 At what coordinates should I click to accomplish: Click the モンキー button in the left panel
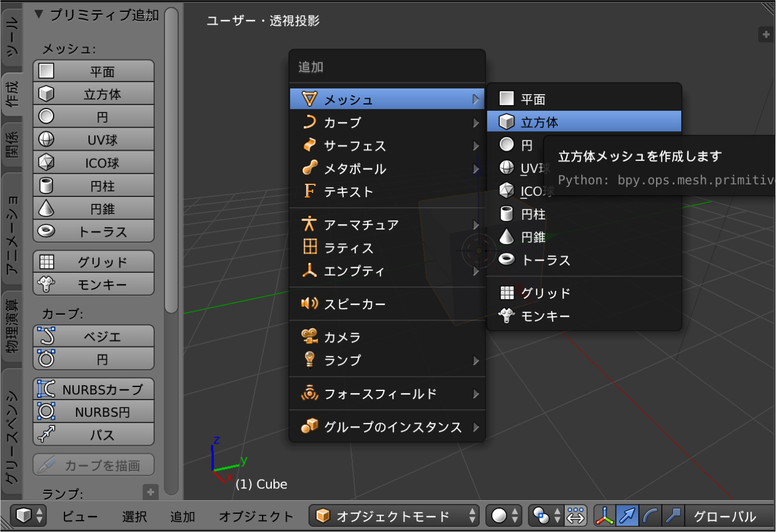click(94, 284)
